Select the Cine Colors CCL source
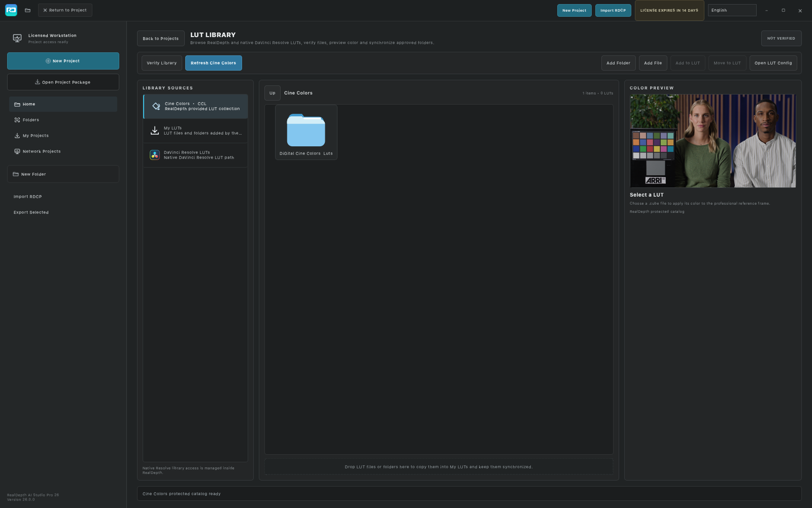 pyautogui.click(x=195, y=106)
